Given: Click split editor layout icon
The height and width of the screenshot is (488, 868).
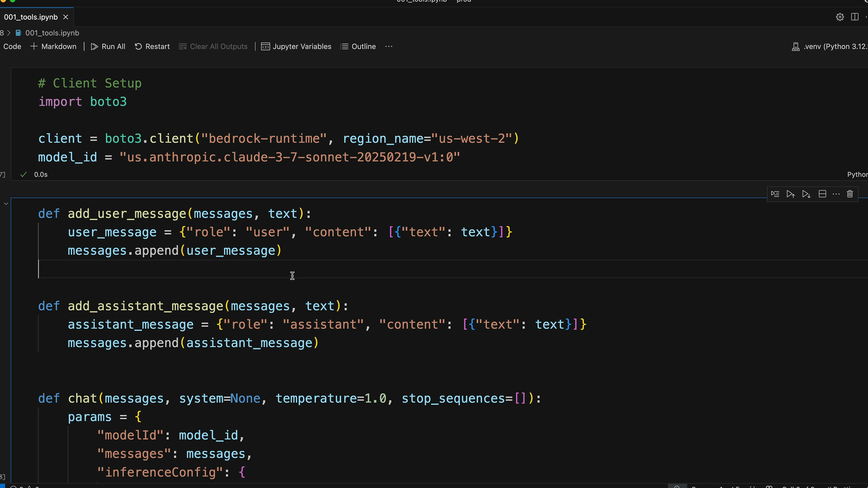Looking at the screenshot, I should [x=854, y=17].
